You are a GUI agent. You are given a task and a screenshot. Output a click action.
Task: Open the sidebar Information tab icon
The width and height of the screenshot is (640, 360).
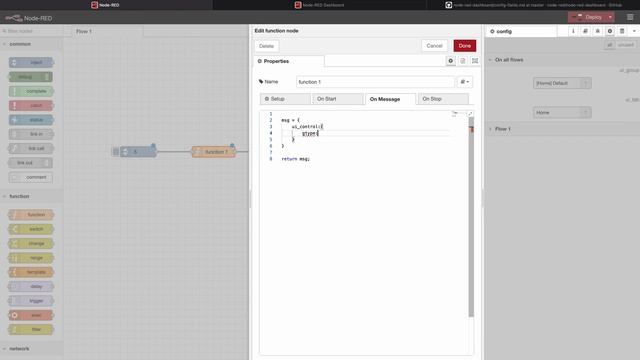click(x=573, y=31)
